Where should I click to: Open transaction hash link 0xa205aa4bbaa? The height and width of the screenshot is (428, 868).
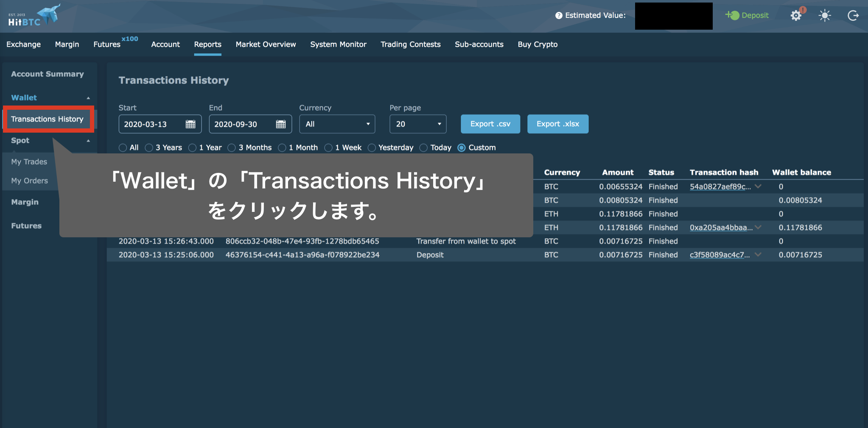(x=721, y=228)
